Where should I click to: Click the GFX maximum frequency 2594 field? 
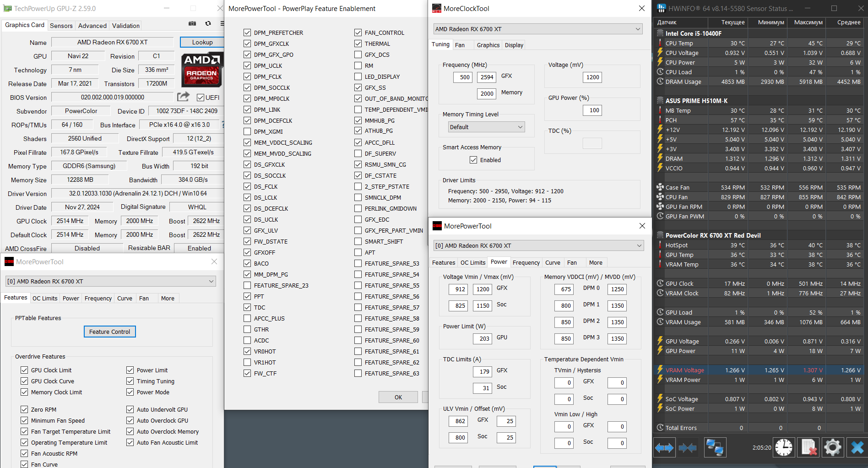[x=487, y=77]
